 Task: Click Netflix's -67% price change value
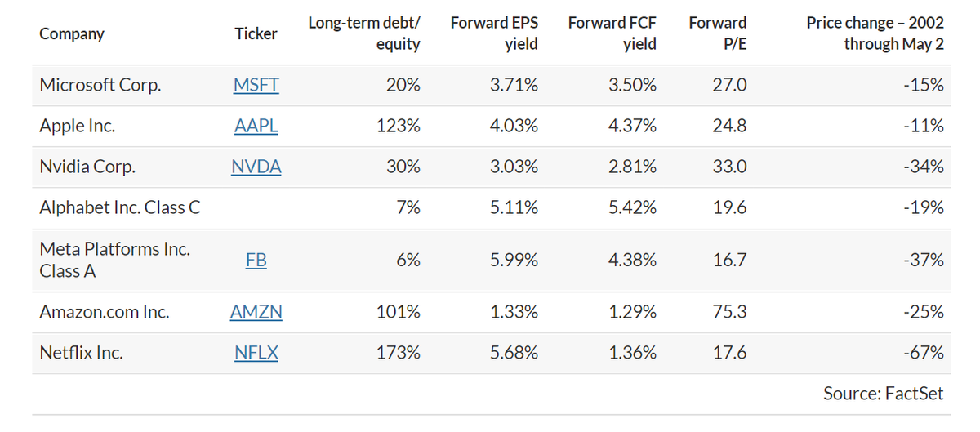pyautogui.click(x=925, y=353)
